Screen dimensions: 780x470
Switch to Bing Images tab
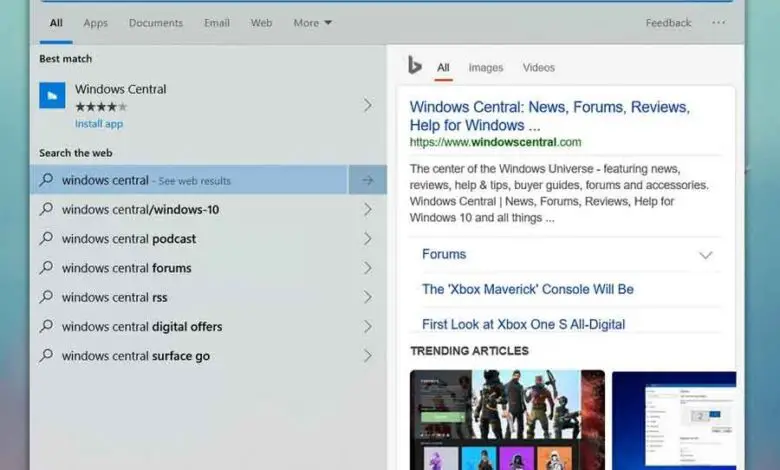tap(486, 68)
